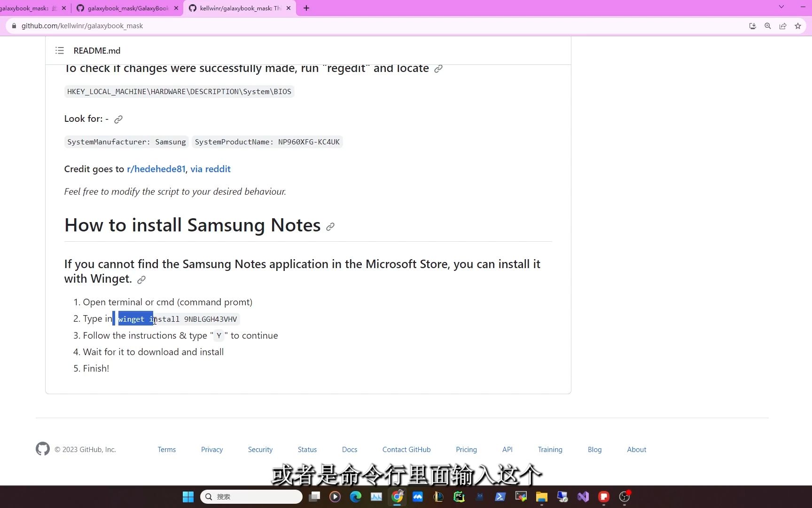Viewport: 812px width, 508px height.
Task: Open Terms link in footer
Action: click(167, 450)
